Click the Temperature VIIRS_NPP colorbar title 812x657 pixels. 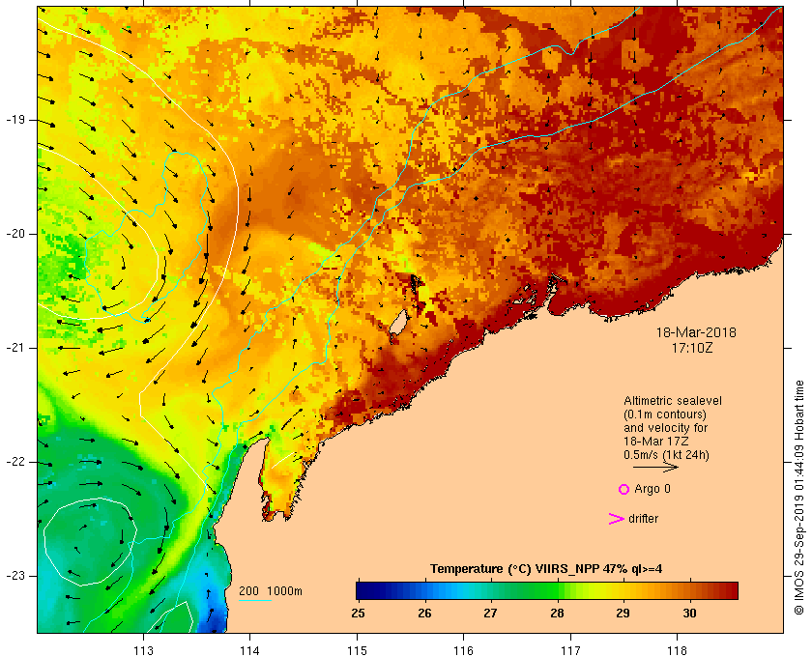click(546, 569)
